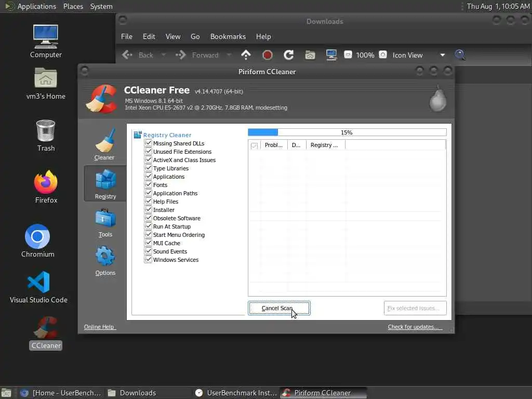Image resolution: width=532 pixels, height=399 pixels.
Task: Toggle Help Files checkbox
Action: (x=148, y=201)
